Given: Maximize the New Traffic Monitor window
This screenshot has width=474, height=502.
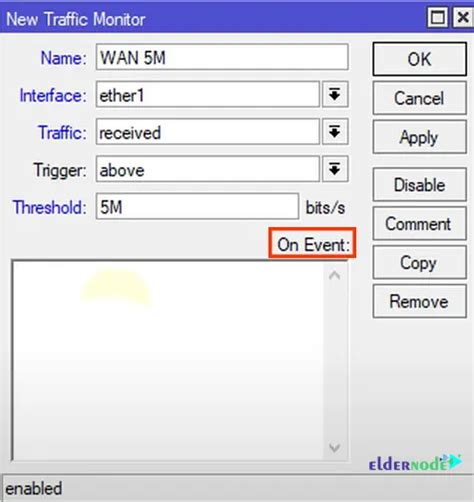Looking at the screenshot, I should click(437, 17).
